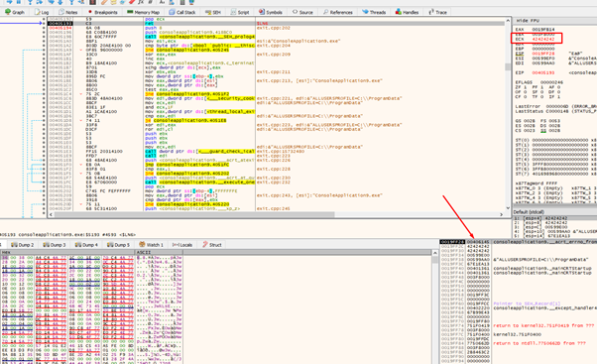The width and height of the screenshot is (597, 364).
Task: Select the info line 'consoleapplication9.exe:$5193'
Action: pos(66,235)
